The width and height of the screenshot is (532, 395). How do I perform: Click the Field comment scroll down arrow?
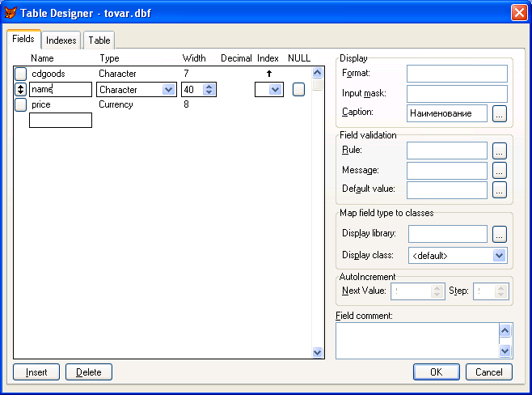coord(505,350)
